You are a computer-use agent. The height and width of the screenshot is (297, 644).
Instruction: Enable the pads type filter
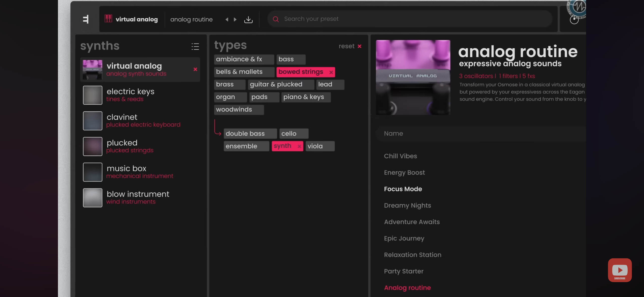click(264, 97)
